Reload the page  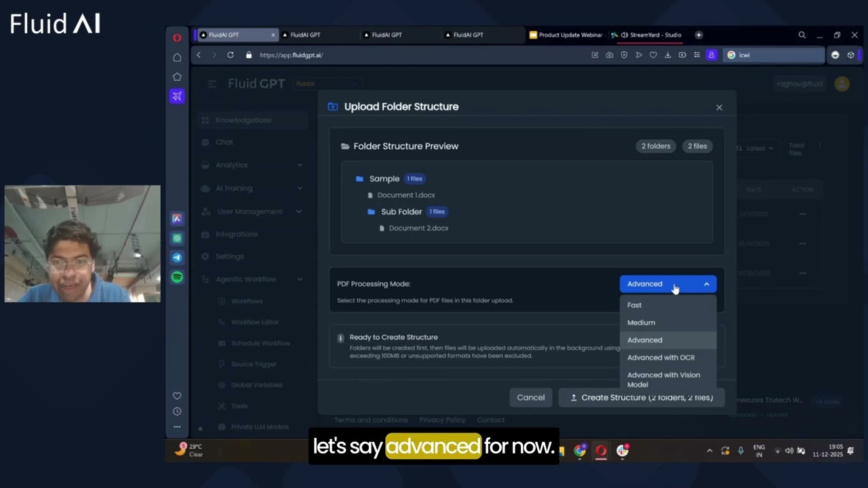pyautogui.click(x=231, y=55)
